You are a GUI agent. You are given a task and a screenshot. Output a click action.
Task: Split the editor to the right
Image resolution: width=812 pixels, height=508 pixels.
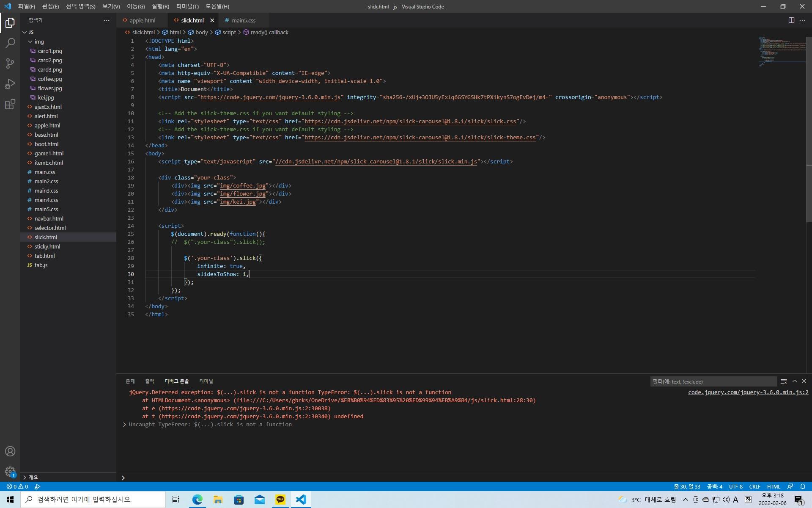pos(791,20)
